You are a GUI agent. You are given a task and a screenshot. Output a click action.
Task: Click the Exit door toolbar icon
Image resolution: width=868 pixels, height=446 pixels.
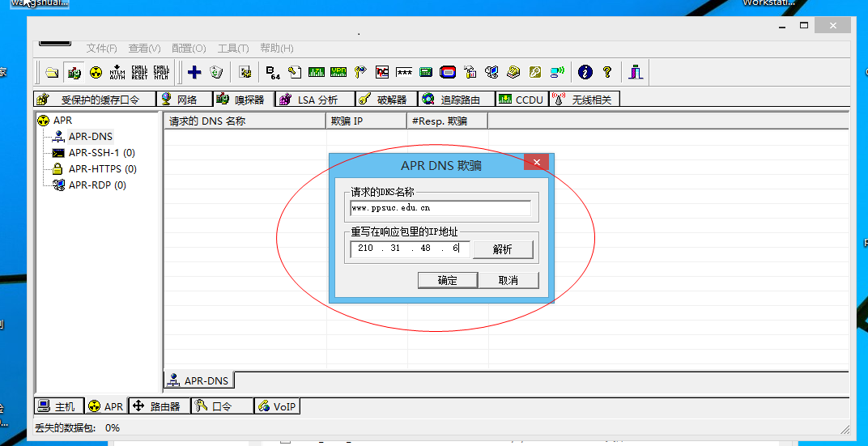point(636,72)
